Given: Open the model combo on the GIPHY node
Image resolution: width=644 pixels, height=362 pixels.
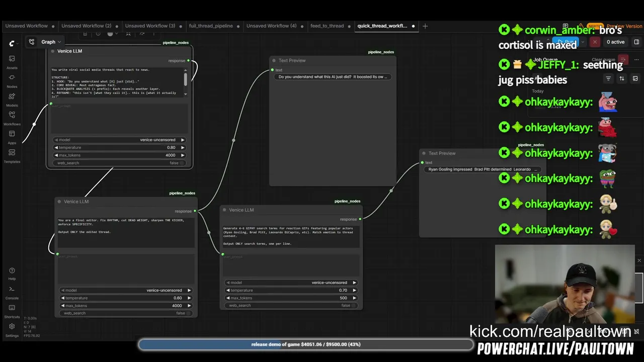Looking at the screenshot, I should pos(291,283).
